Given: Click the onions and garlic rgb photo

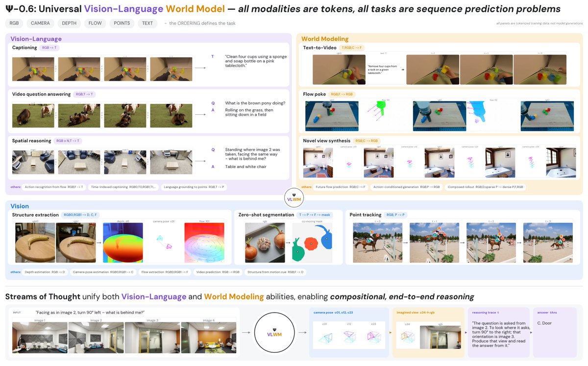Looking at the screenshot, I should pos(265,243).
